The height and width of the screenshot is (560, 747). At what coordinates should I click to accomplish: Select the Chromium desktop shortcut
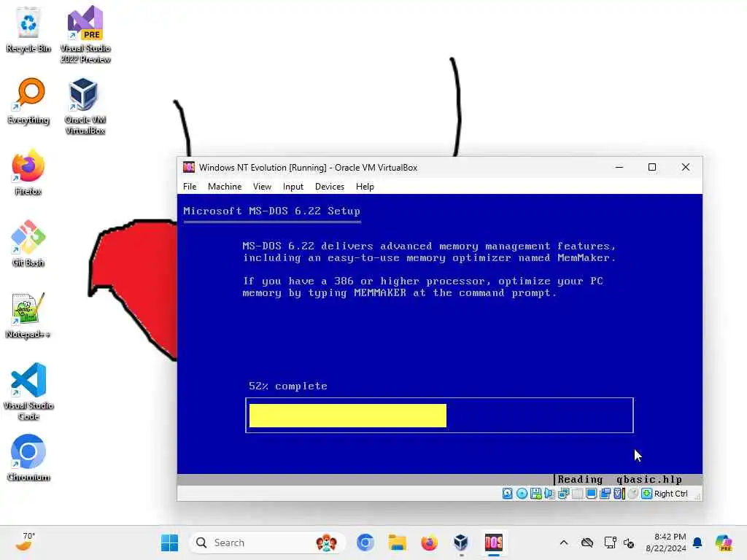click(28, 459)
